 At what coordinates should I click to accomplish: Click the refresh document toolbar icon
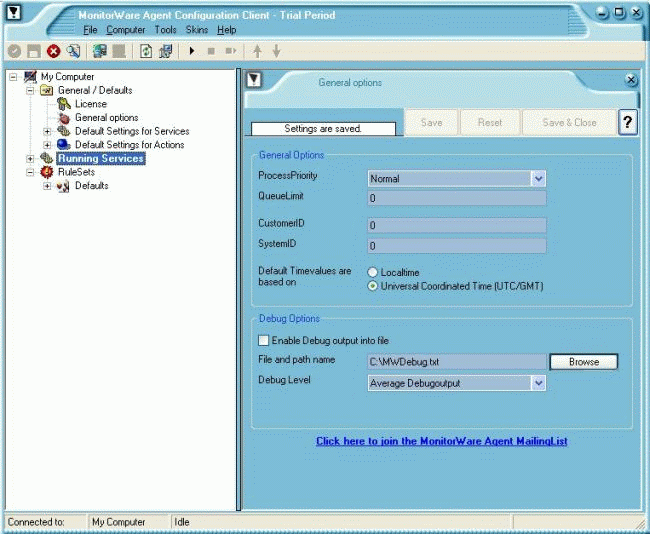[x=146, y=51]
